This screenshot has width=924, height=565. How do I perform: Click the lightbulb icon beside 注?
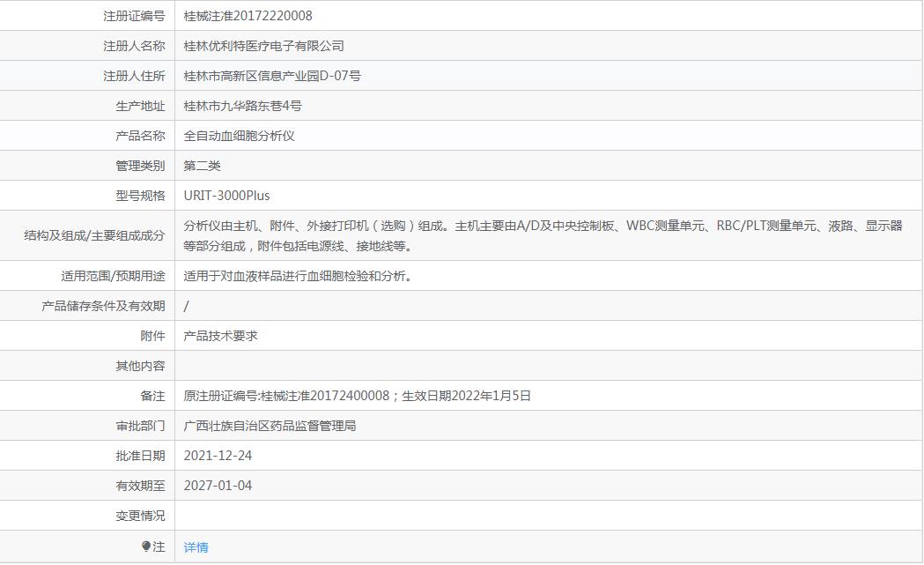[146, 546]
